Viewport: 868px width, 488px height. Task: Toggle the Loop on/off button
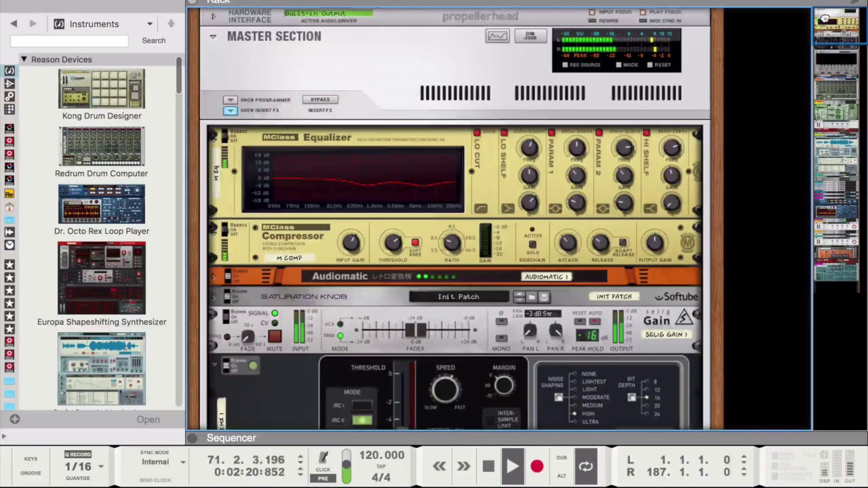click(586, 466)
